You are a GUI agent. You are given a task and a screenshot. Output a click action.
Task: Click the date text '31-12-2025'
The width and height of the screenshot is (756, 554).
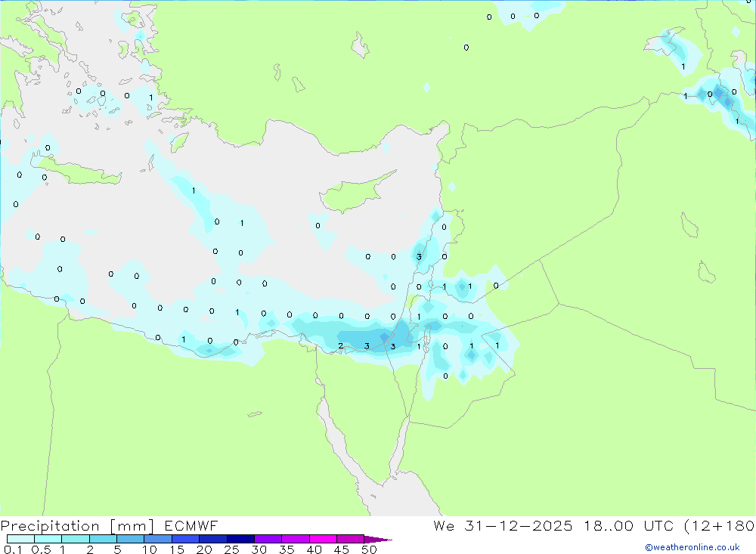pyautogui.click(x=519, y=525)
